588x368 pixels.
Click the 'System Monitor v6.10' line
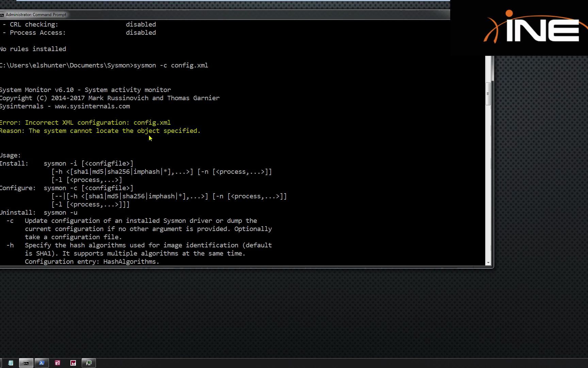[85, 90]
